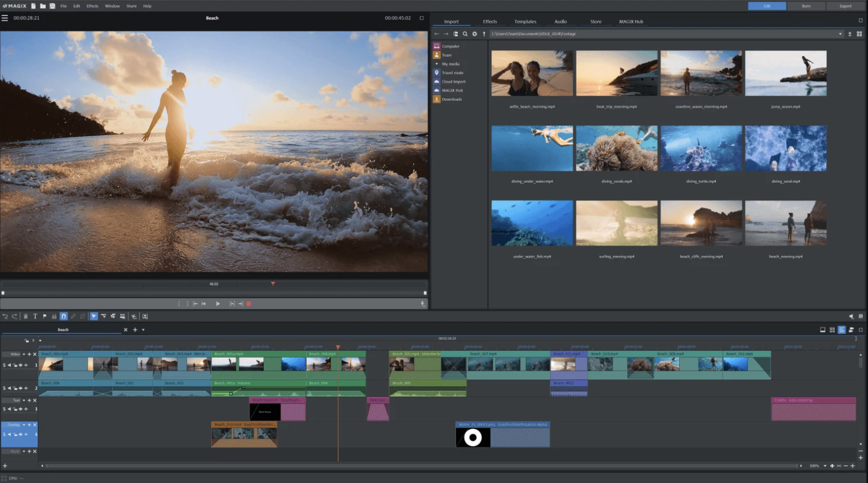Open the Video track type dropdown
The image size is (868, 483).
23,354
